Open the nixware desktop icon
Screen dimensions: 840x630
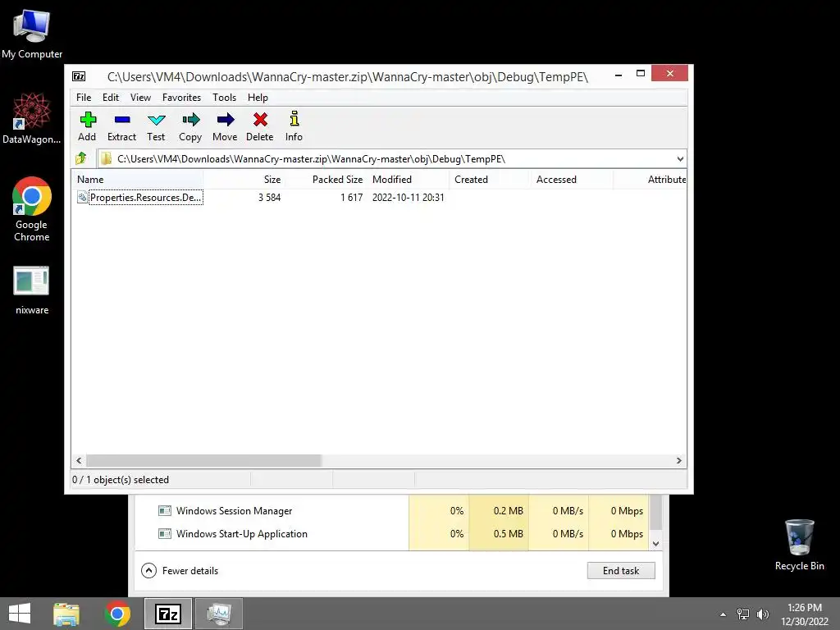click(32, 290)
